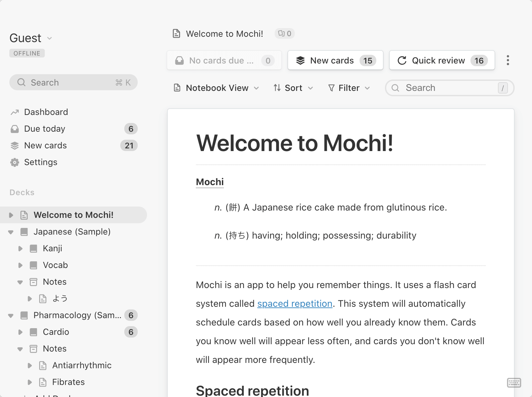Click the card count badge showing 0
Screen dimensions: 532x397
(285, 33)
